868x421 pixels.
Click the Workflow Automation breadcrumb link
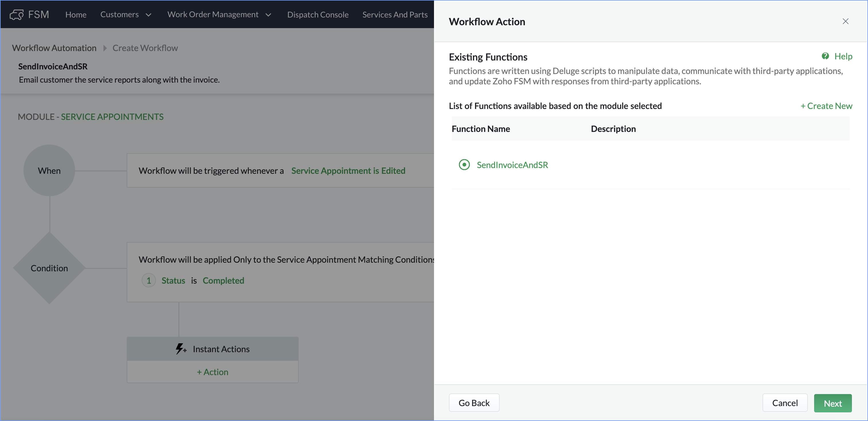click(x=54, y=48)
